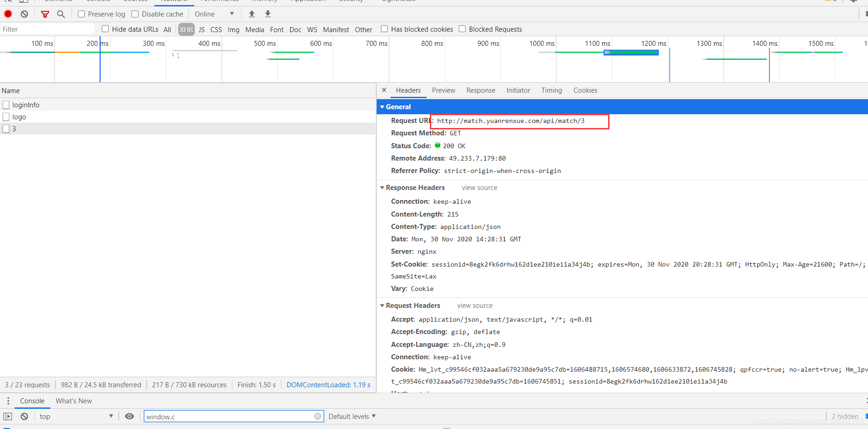Show the console sidebar

click(x=8, y=416)
